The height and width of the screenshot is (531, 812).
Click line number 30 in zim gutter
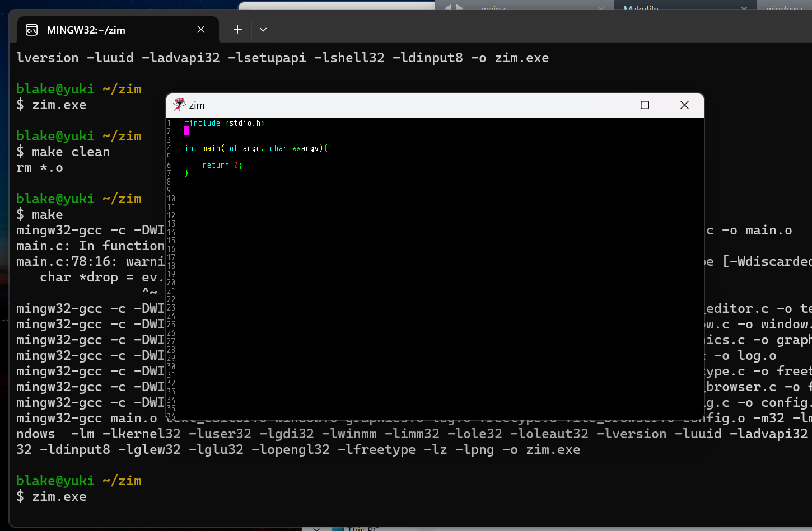(171, 366)
